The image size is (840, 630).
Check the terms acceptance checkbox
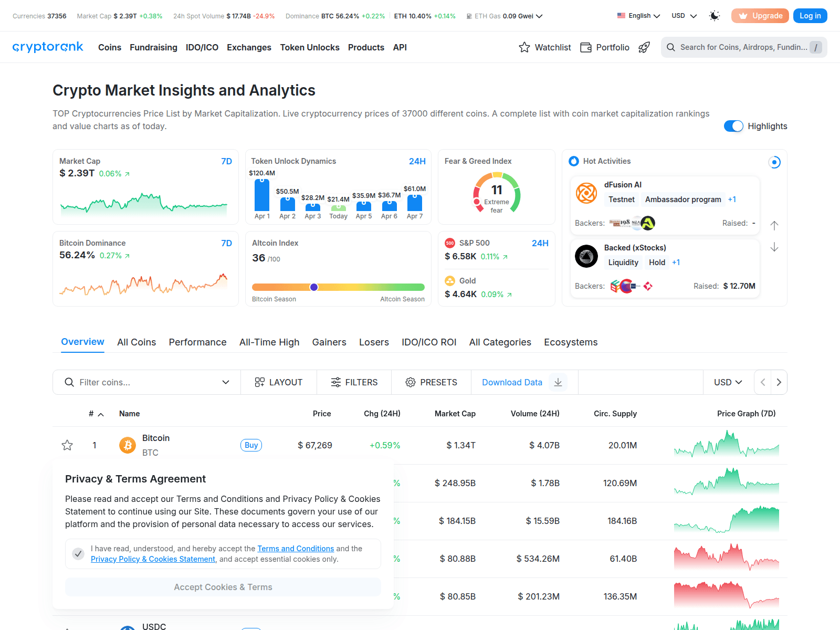click(x=78, y=554)
